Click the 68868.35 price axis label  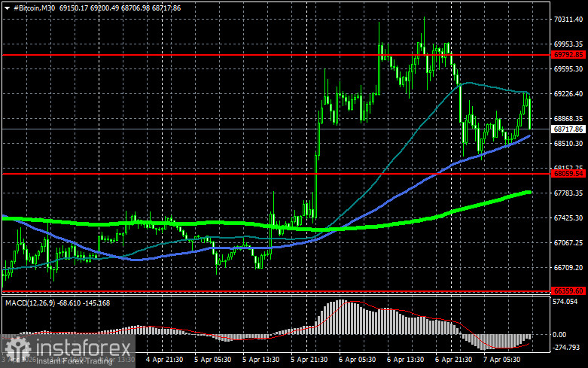point(568,118)
